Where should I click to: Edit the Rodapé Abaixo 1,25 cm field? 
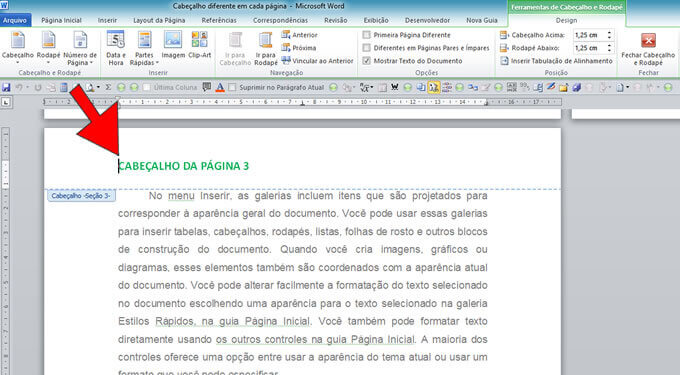[589, 48]
